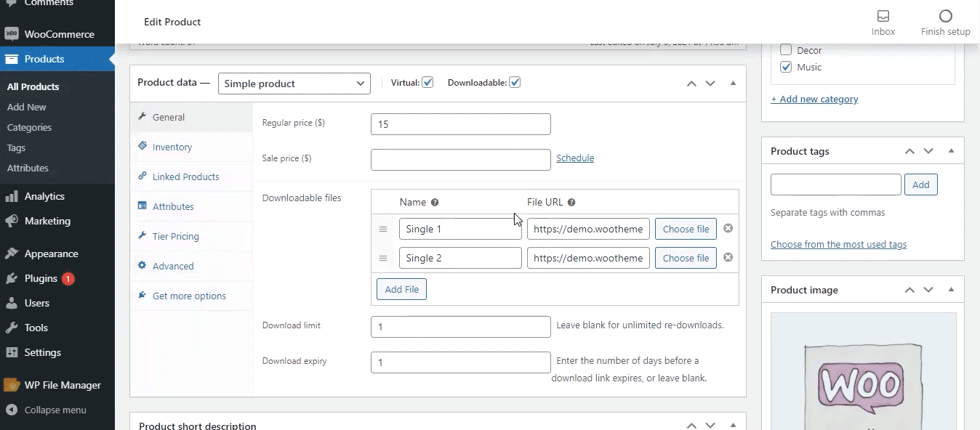Remove the Single 2 downloadable file
The image size is (980, 430).
[x=728, y=257]
